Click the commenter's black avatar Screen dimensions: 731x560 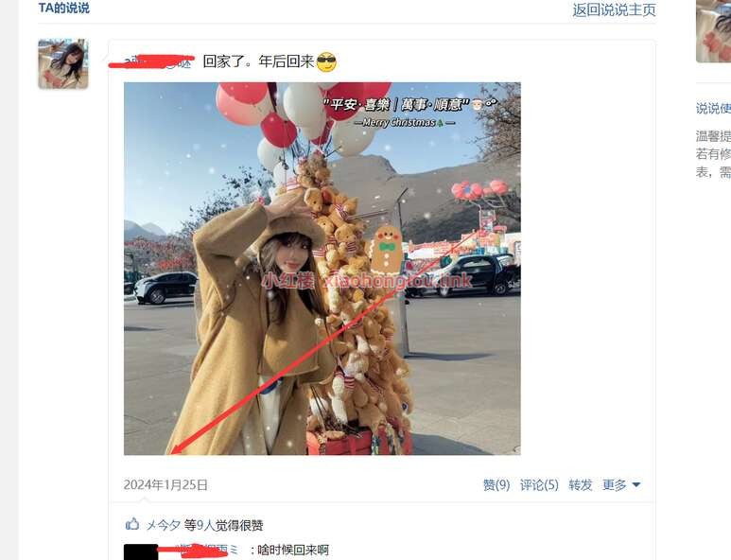[x=140, y=551]
